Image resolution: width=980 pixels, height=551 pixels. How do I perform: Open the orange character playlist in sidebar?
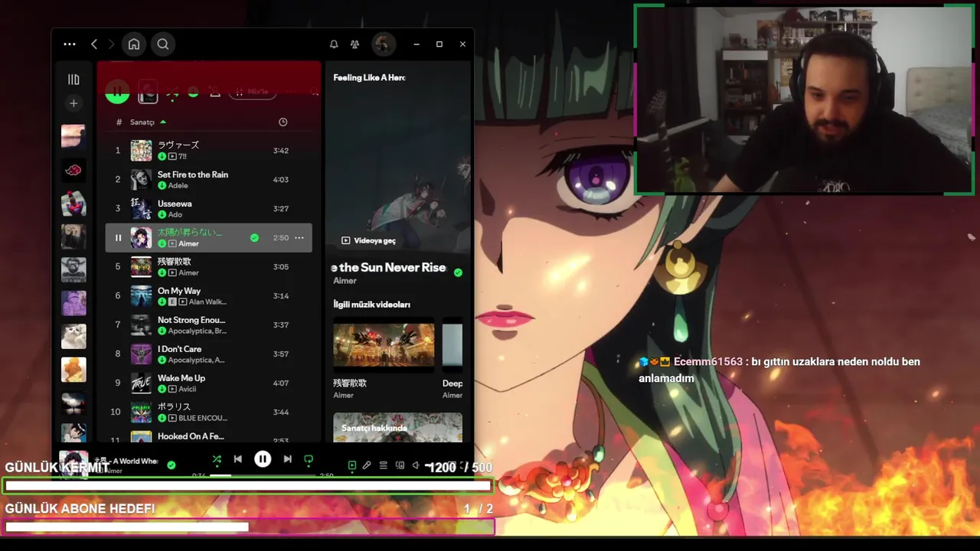click(73, 370)
